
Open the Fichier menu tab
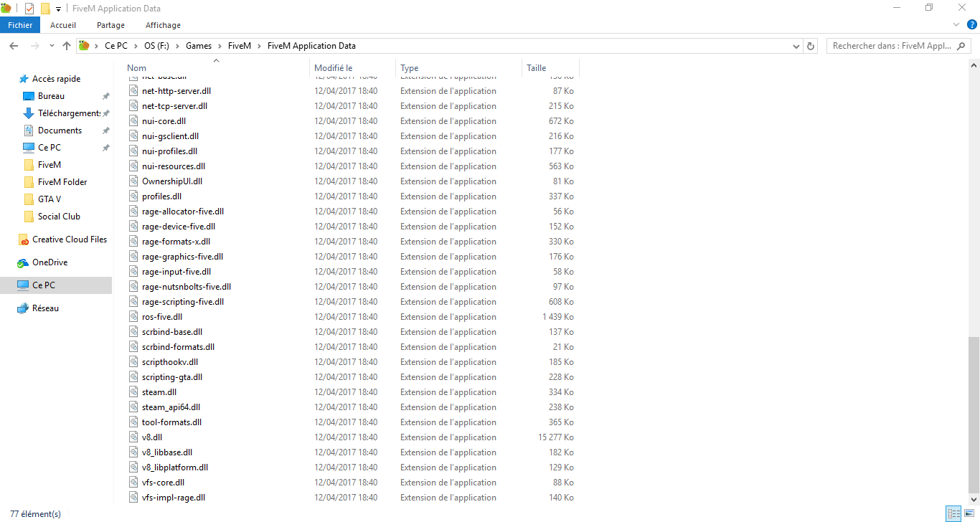(20, 25)
